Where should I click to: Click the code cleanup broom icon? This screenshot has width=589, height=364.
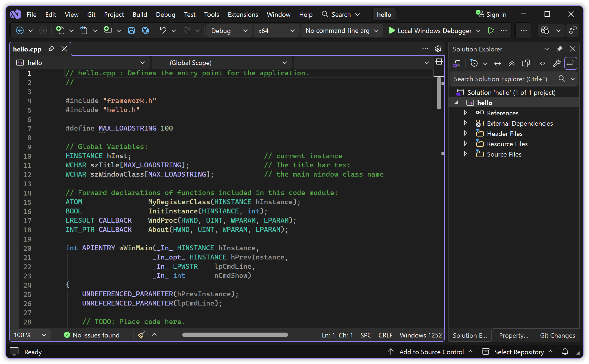pos(141,335)
